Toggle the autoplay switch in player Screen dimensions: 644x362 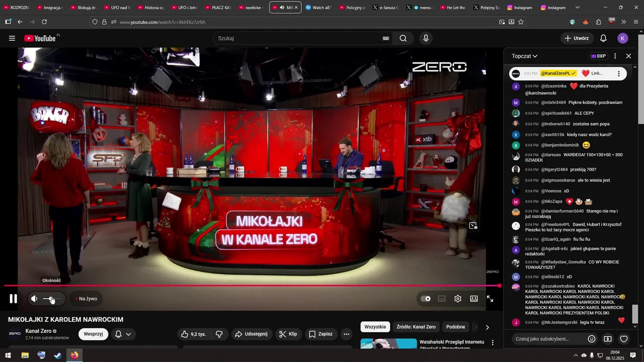[426, 299]
